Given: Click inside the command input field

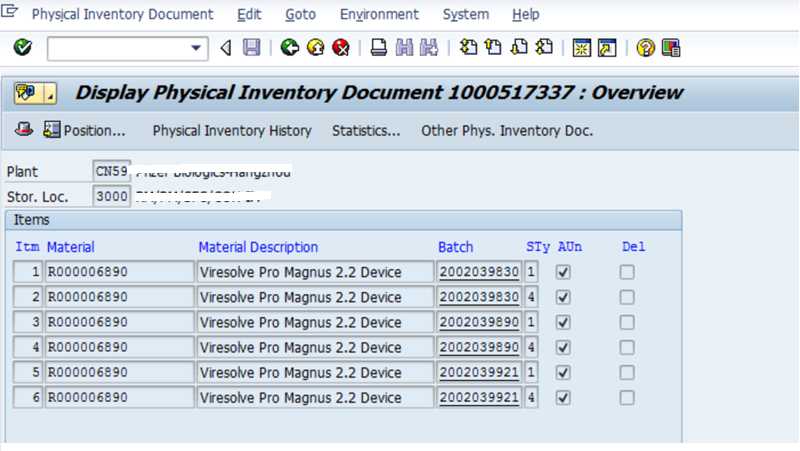Looking at the screenshot, I should pyautogui.click(x=118, y=48).
